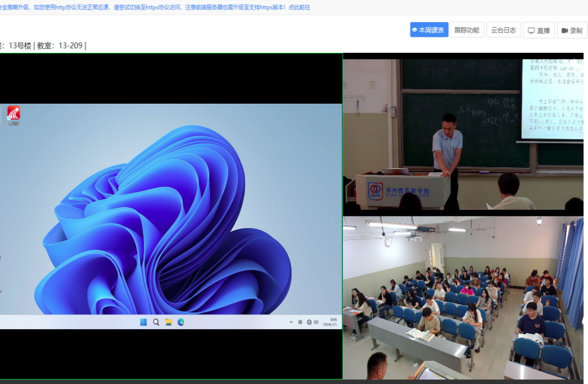Image resolution: width=588 pixels, height=384 pixels.
Task: Expand the hidden tray icons chevron
Action: [x=291, y=322]
